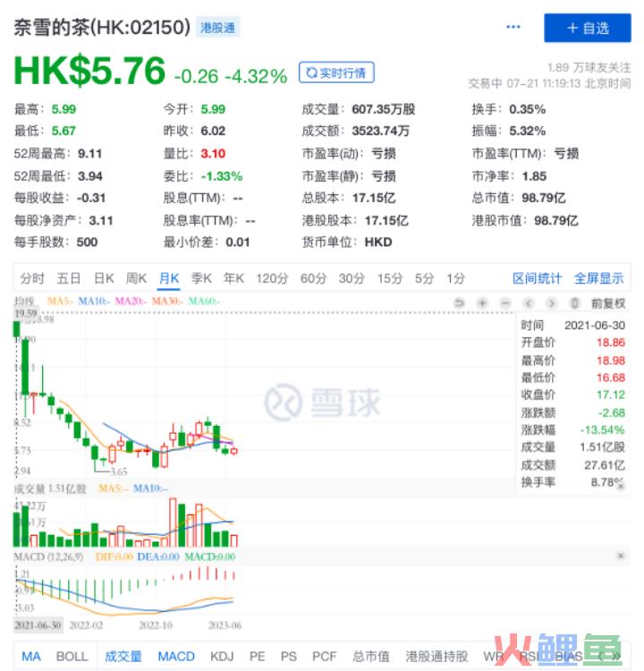Switch to the 120分 chart tab
Viewport: 644px width, 671px height.
tap(272, 278)
